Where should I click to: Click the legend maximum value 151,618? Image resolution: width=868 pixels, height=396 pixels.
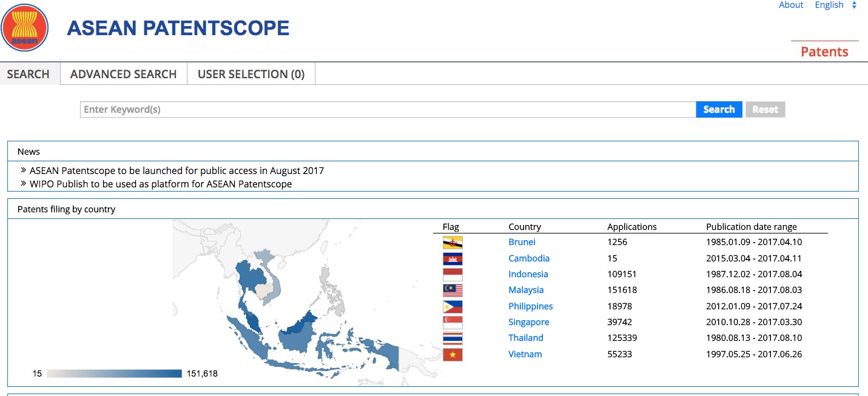(x=202, y=374)
